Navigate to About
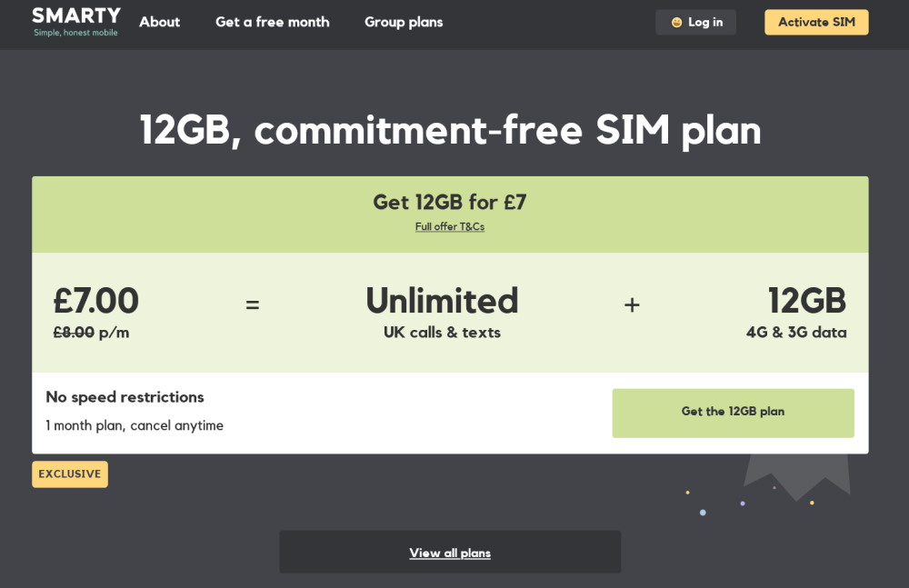 coord(159,22)
